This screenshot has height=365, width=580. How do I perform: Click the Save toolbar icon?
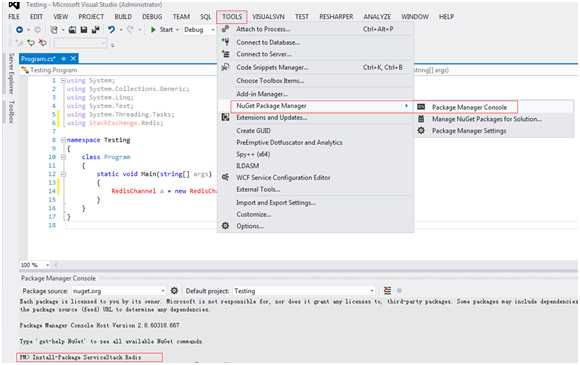(x=84, y=30)
